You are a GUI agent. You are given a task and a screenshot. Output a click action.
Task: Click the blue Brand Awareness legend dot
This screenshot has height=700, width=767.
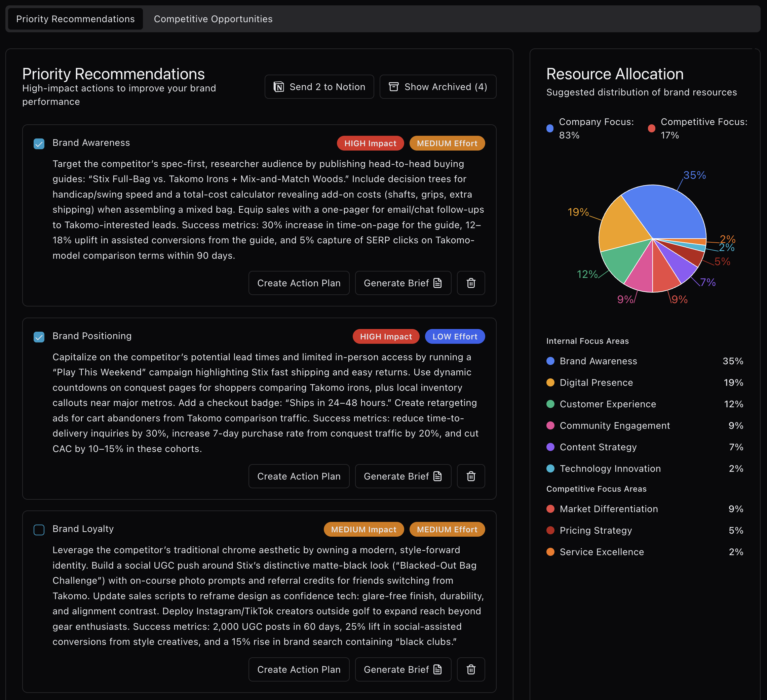tap(550, 361)
